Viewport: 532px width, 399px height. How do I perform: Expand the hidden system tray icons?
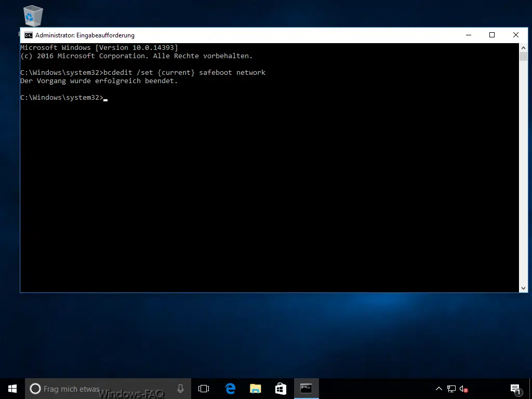click(x=439, y=389)
